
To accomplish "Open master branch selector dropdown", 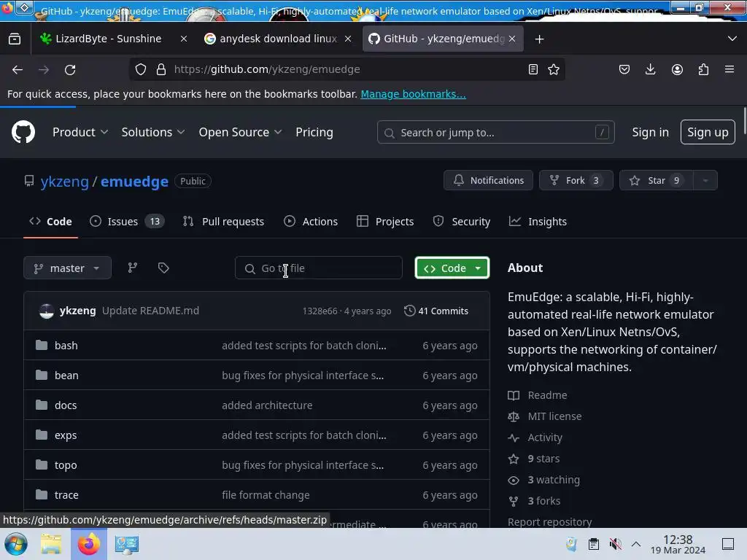I will pos(67,268).
